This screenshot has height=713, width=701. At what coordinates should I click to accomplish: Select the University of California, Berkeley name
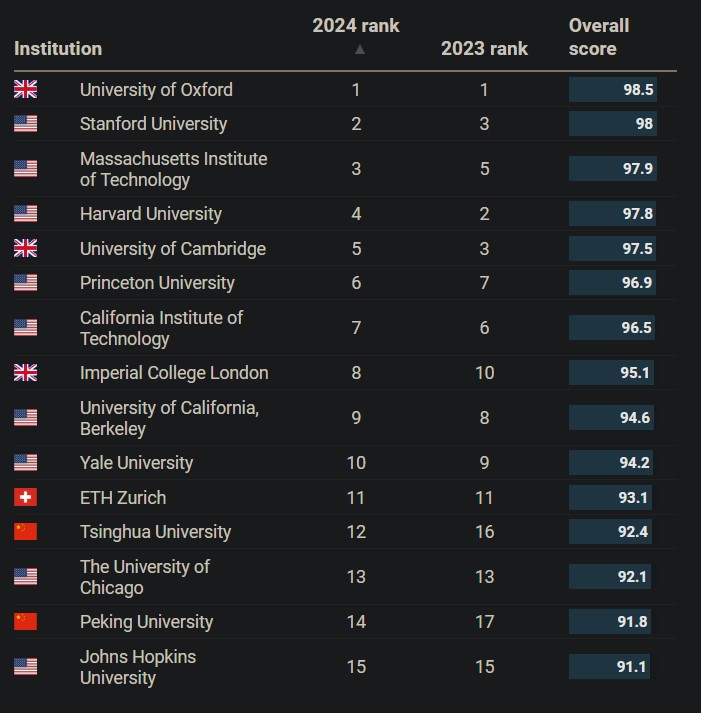click(x=169, y=418)
